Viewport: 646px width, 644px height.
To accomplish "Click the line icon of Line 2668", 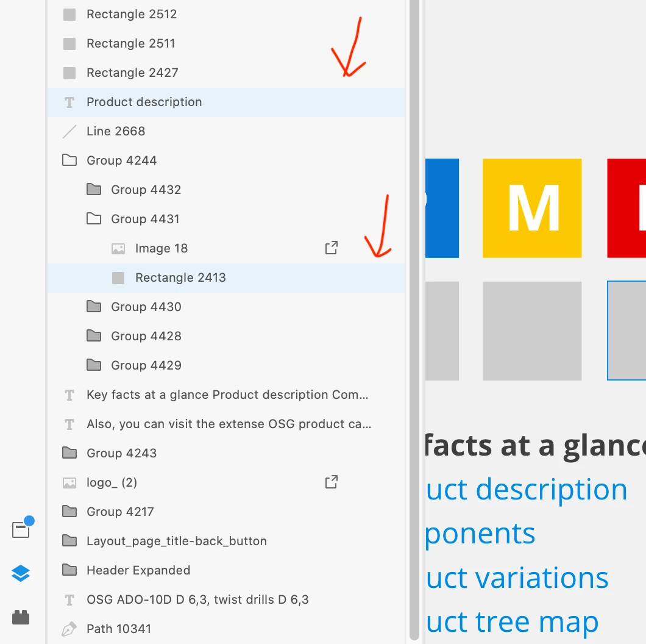I will coord(69,132).
